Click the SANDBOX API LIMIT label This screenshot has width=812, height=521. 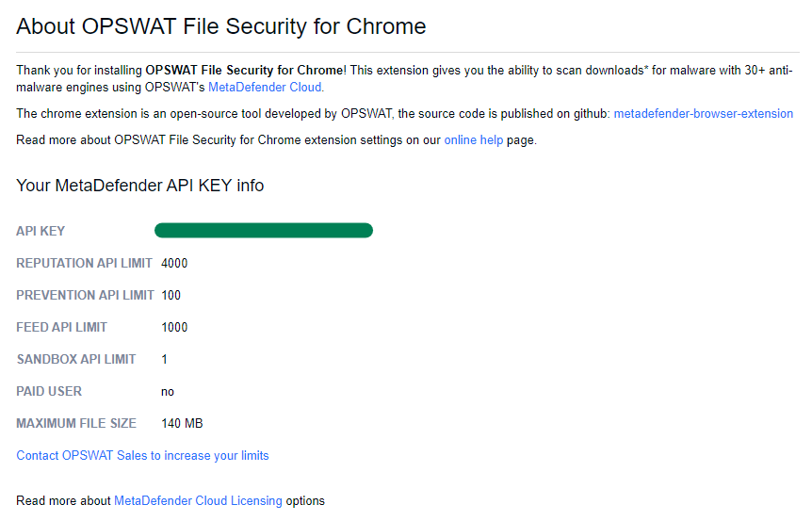pos(75,359)
